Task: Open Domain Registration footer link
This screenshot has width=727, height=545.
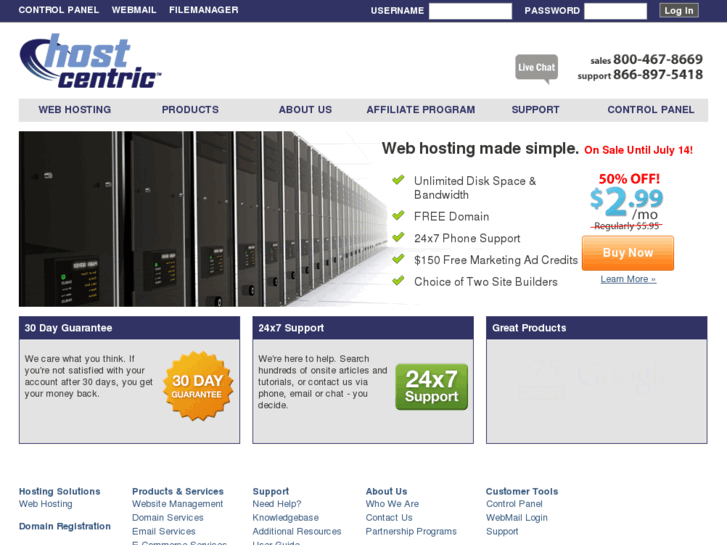Action: tap(65, 526)
